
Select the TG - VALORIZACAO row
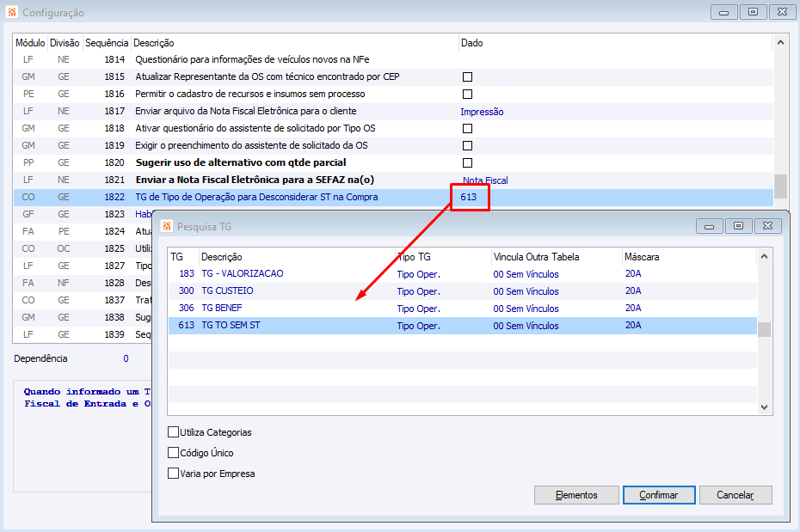click(x=462, y=273)
